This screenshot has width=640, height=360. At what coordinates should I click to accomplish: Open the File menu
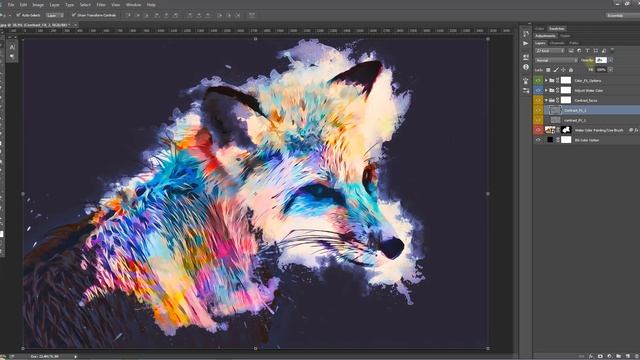(11, 5)
